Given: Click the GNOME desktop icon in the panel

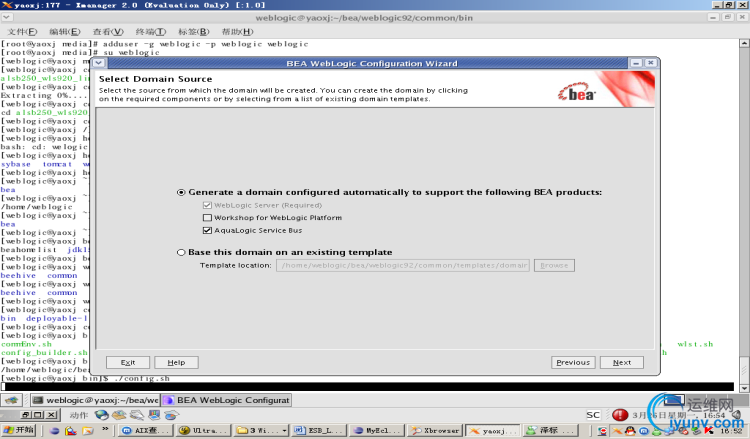Looking at the screenshot, I should (11, 400).
